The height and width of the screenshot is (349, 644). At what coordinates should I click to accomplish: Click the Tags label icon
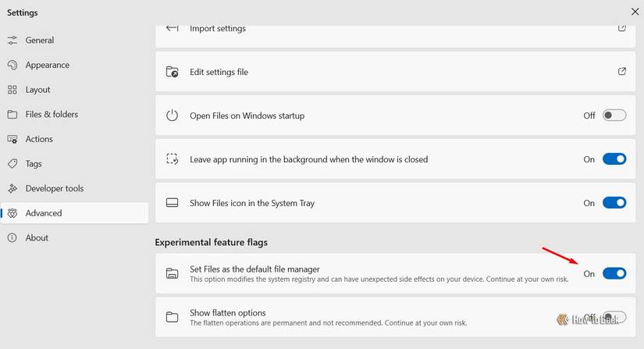(x=12, y=163)
